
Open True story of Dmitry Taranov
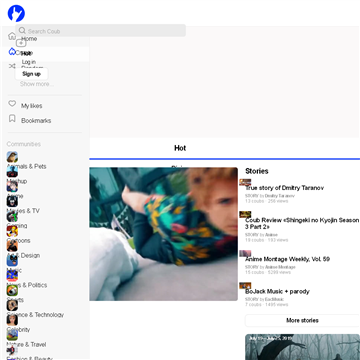click(x=284, y=188)
